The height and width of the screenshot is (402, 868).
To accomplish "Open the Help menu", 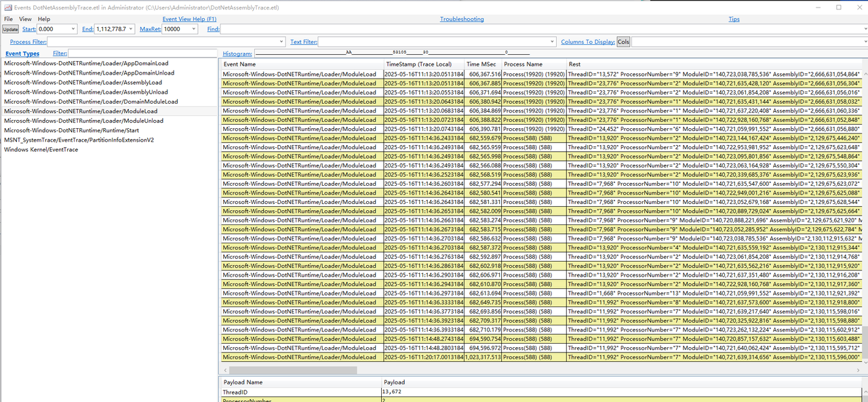I will [44, 19].
